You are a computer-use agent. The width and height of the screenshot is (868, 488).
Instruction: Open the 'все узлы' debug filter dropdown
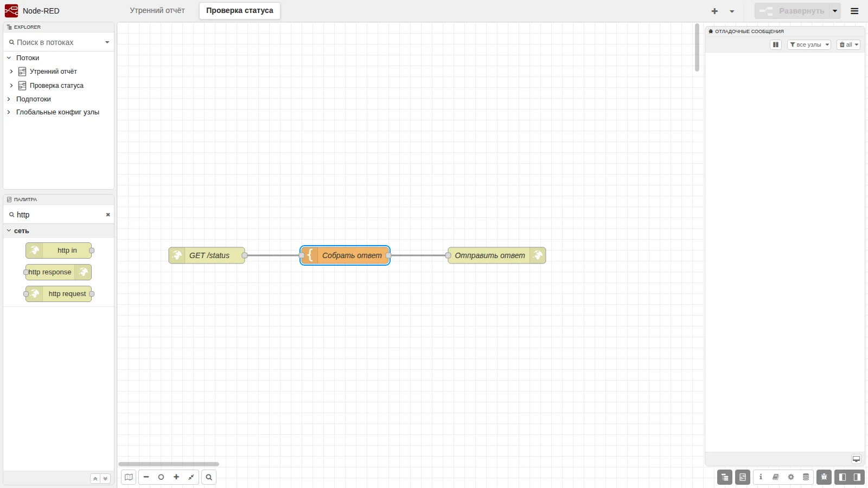click(x=809, y=44)
